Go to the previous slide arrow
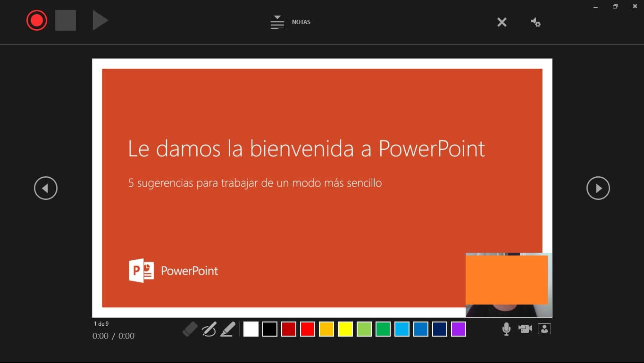This screenshot has height=363, width=644. click(x=46, y=188)
